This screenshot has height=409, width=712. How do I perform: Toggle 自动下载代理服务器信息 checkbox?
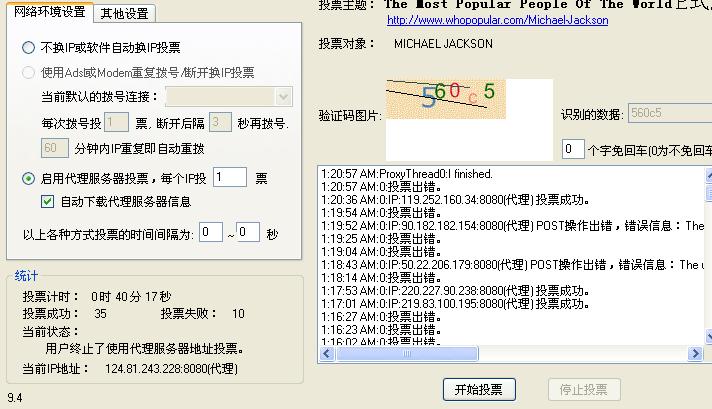47,201
